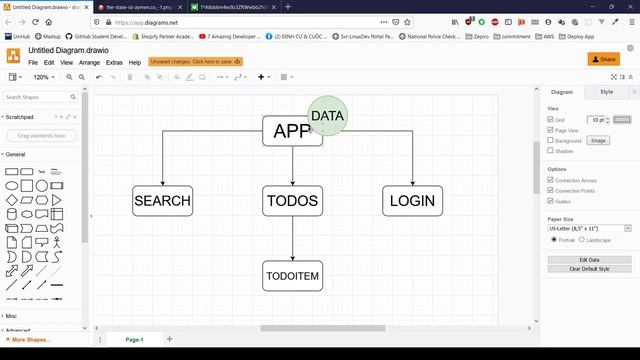Click the background Image button
Viewport: 640px width, 360px height.
[598, 140]
